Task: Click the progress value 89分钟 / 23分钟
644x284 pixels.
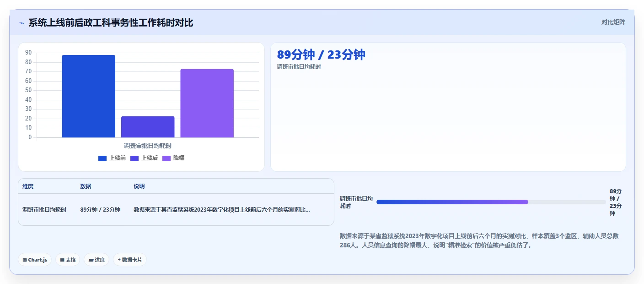Action: (616, 202)
